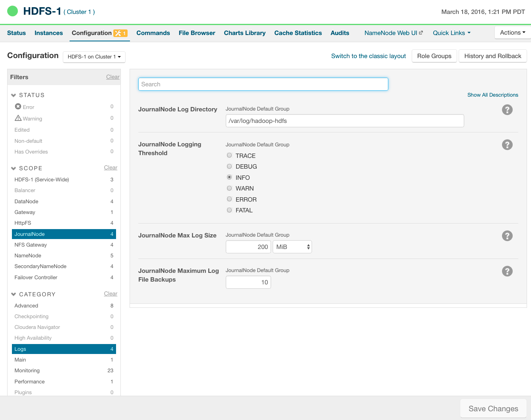Click the Warning triangle filter icon
Screen dimensions: 531x420
[18, 118]
